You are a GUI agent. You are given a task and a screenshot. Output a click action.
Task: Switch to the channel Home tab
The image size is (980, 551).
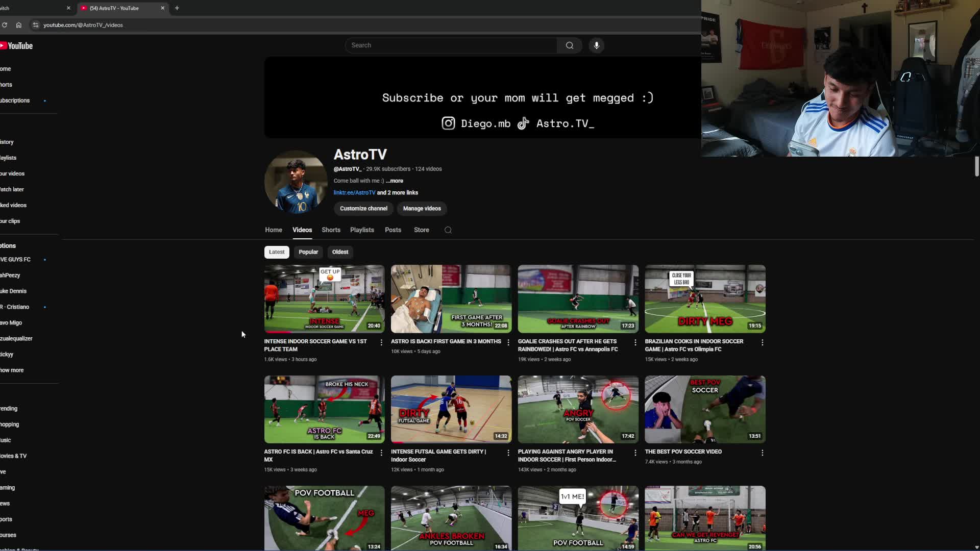click(274, 230)
